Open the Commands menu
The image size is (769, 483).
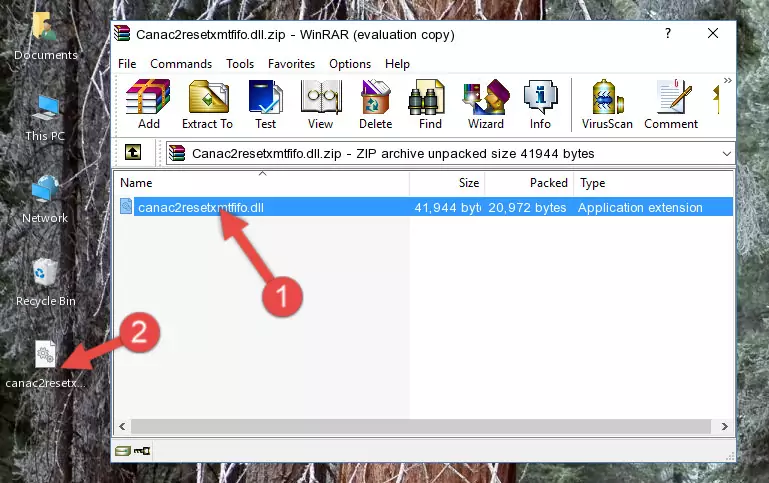tap(181, 64)
